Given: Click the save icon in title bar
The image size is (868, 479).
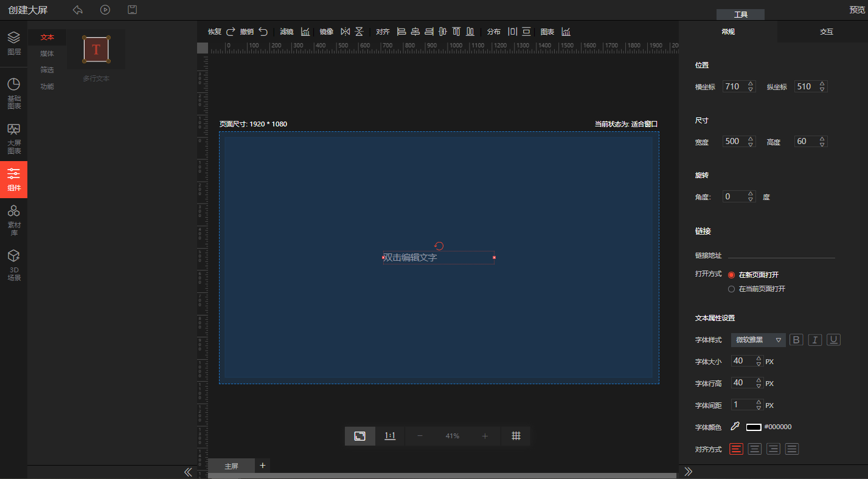Looking at the screenshot, I should tap(132, 10).
